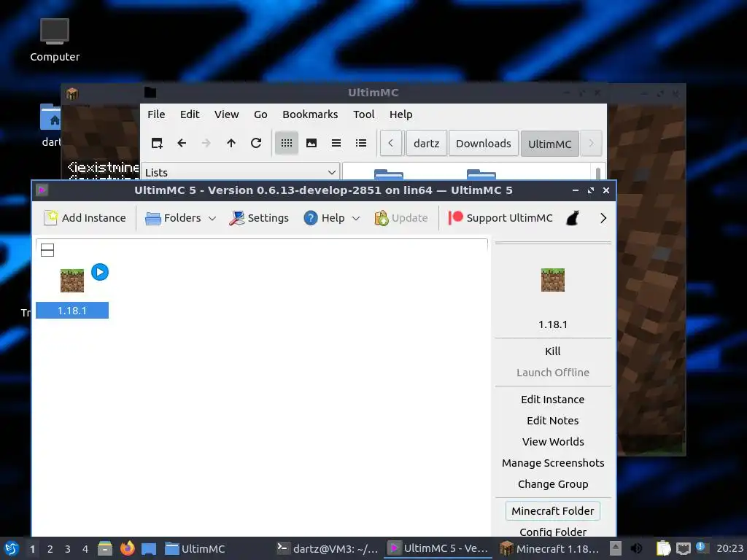The width and height of the screenshot is (747, 560).
Task: Click the show desktop icon in the taskbar
Action: click(x=149, y=548)
